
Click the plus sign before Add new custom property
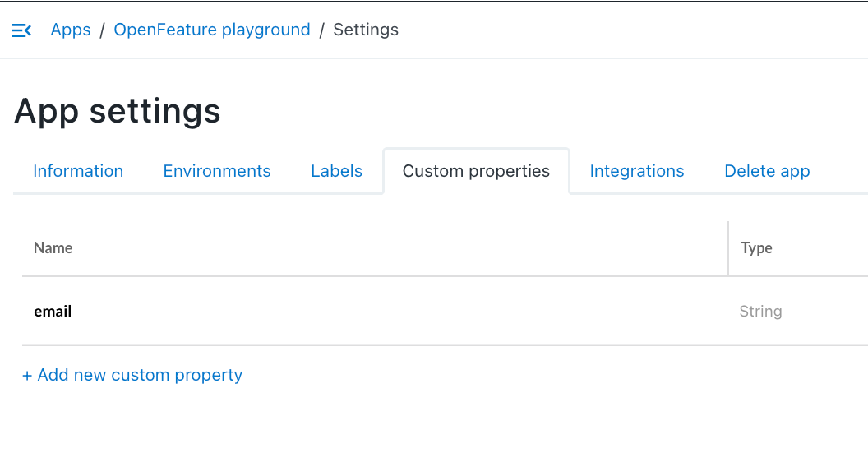pos(27,376)
